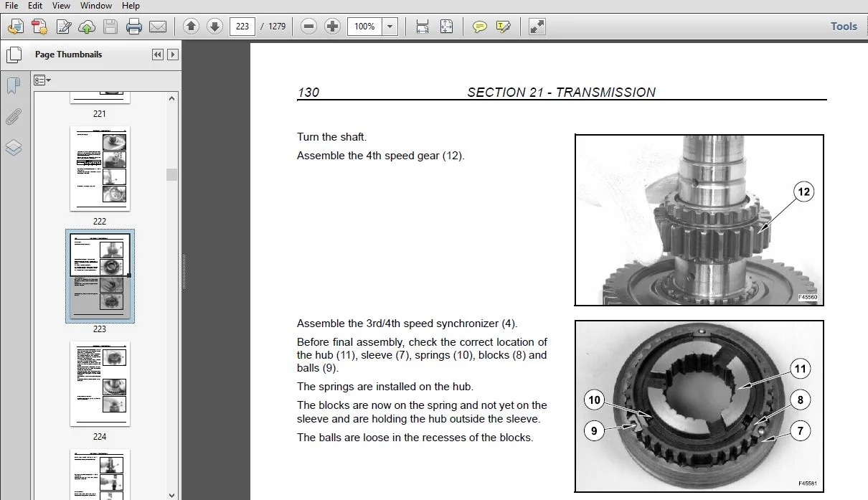The image size is (868, 500).
Task: Click the Email envelope icon
Action: click(158, 27)
